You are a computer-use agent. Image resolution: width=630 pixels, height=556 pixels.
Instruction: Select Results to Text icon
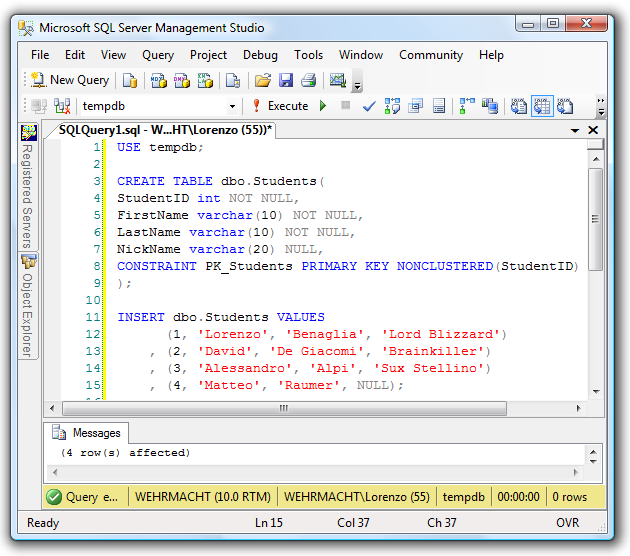tap(519, 106)
